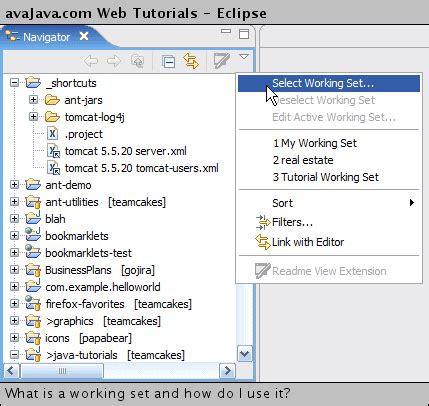The width and height of the screenshot is (429, 406).
Task: Expand the >graphics project
Action: 14,320
